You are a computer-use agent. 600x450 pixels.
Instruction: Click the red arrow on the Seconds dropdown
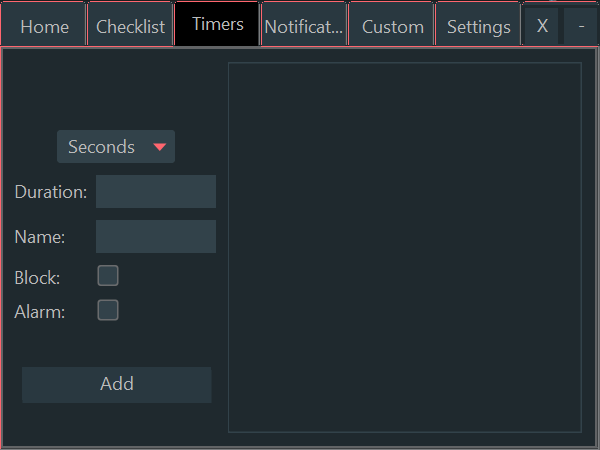[159, 147]
